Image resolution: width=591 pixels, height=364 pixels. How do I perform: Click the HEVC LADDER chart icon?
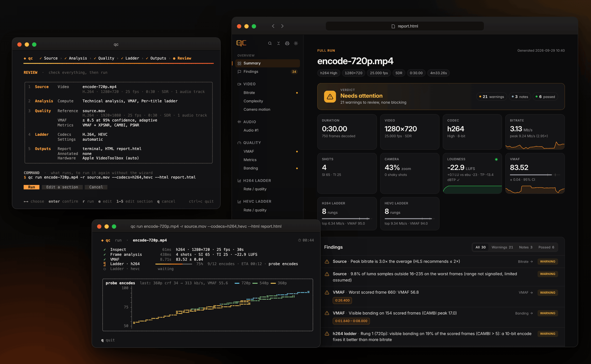pyautogui.click(x=239, y=201)
